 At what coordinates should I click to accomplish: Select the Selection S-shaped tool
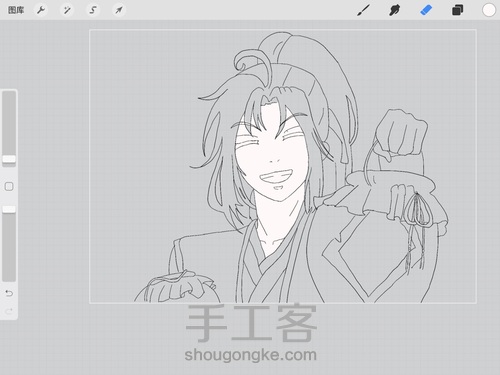tap(93, 10)
